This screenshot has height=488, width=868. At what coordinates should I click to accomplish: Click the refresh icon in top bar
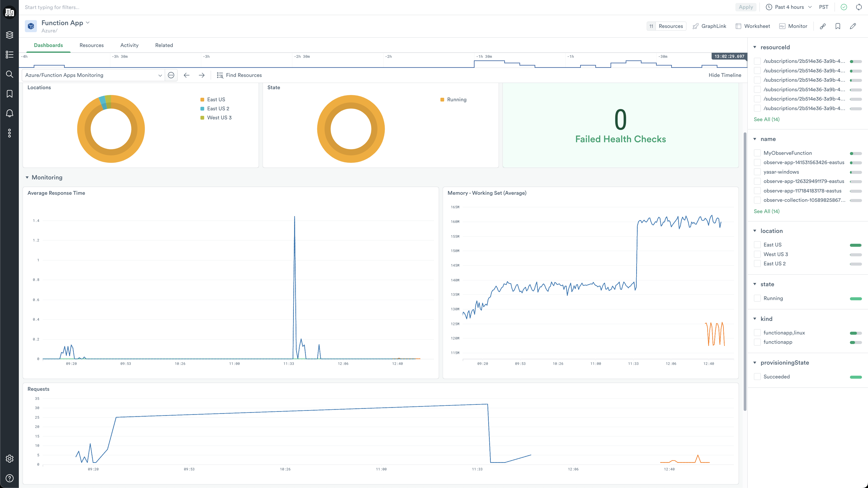(x=859, y=7)
